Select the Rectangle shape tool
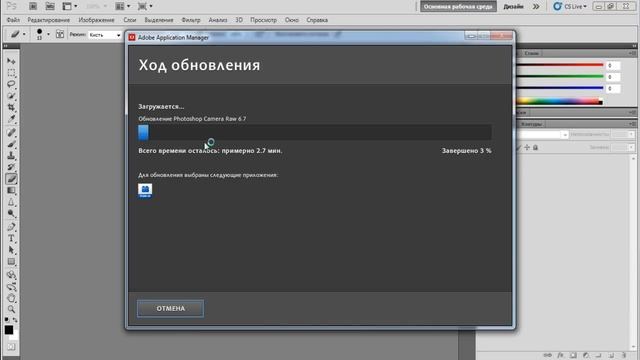Viewport: 640px width, 360px height. (11, 262)
